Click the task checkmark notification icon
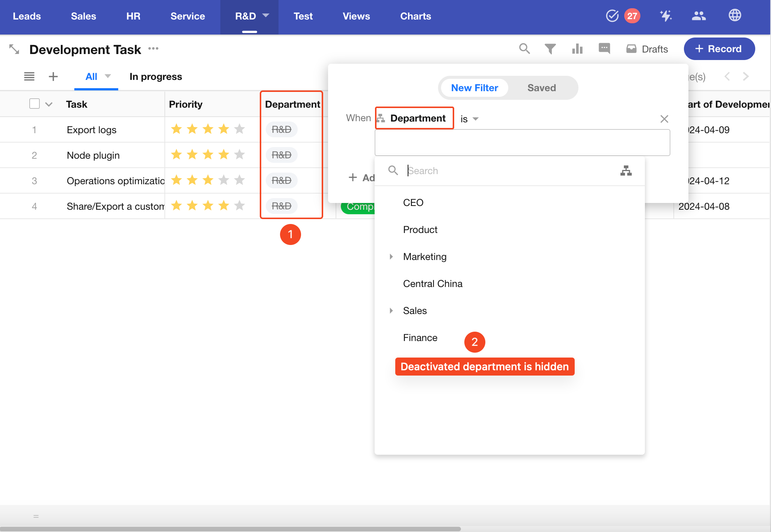Screen dimensions: 771x532 pyautogui.click(x=612, y=16)
